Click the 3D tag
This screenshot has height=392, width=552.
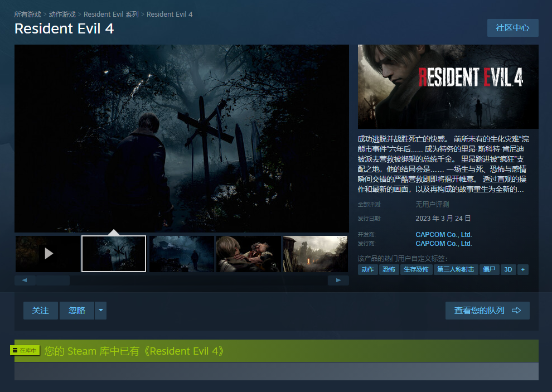point(508,269)
